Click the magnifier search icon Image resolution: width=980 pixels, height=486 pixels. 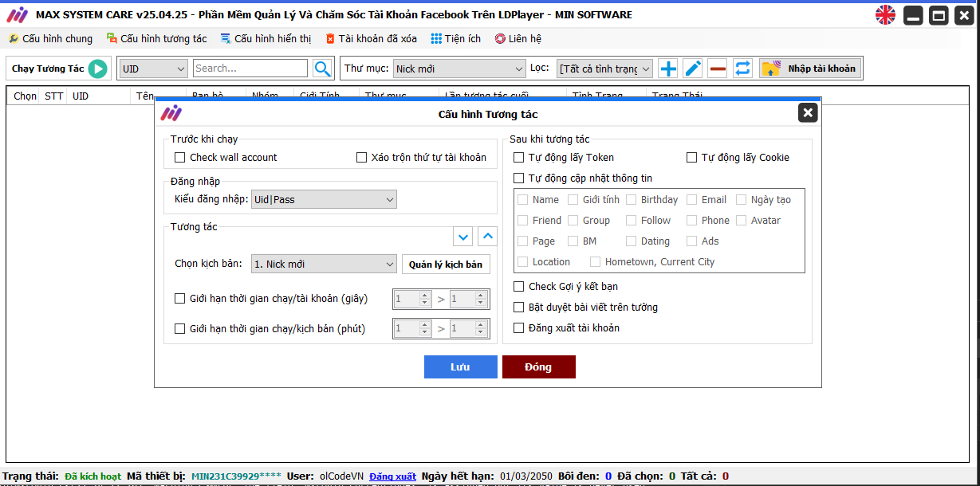click(322, 69)
